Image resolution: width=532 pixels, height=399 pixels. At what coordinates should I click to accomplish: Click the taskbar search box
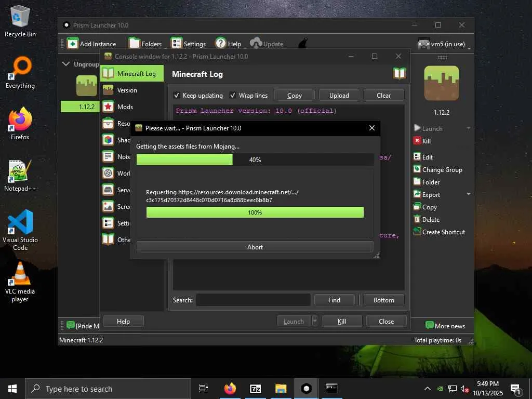click(108, 389)
